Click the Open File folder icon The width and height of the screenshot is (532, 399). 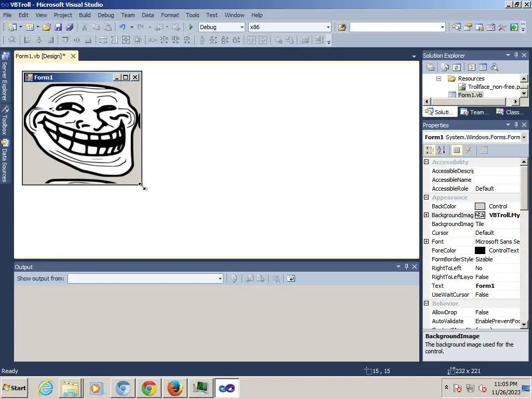point(47,27)
